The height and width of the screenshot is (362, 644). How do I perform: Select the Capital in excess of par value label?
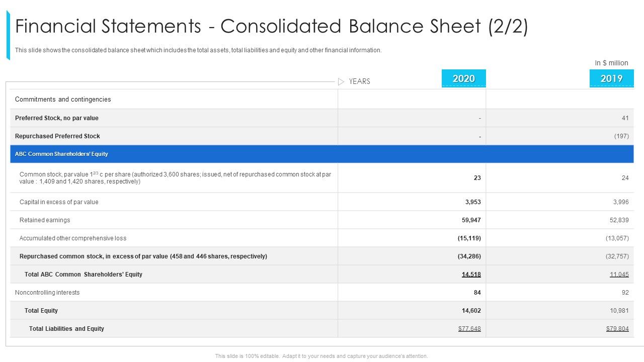coord(59,202)
